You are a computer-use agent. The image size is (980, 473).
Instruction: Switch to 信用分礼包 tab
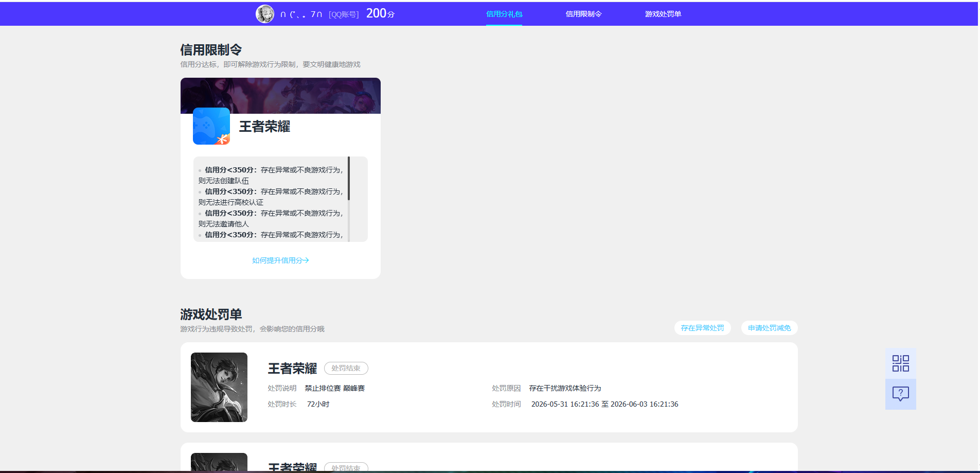(504, 14)
